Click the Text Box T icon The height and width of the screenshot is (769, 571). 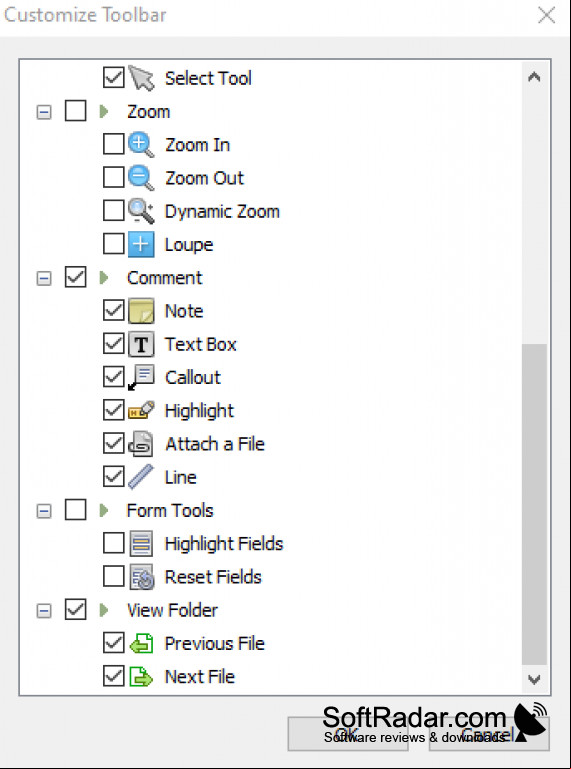click(141, 344)
